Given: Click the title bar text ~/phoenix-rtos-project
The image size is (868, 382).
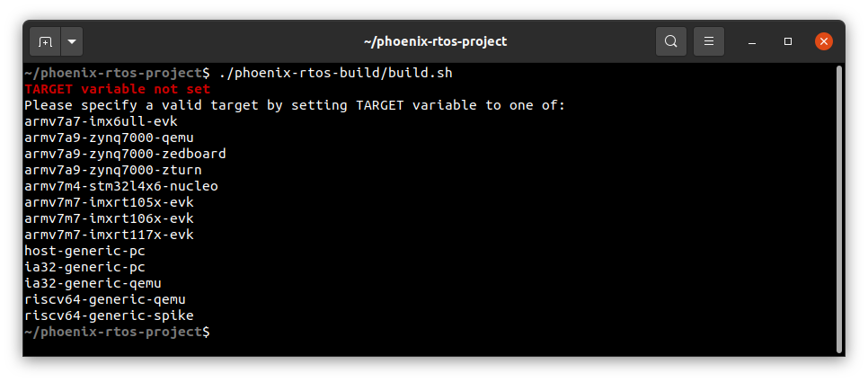Looking at the screenshot, I should [x=435, y=41].
